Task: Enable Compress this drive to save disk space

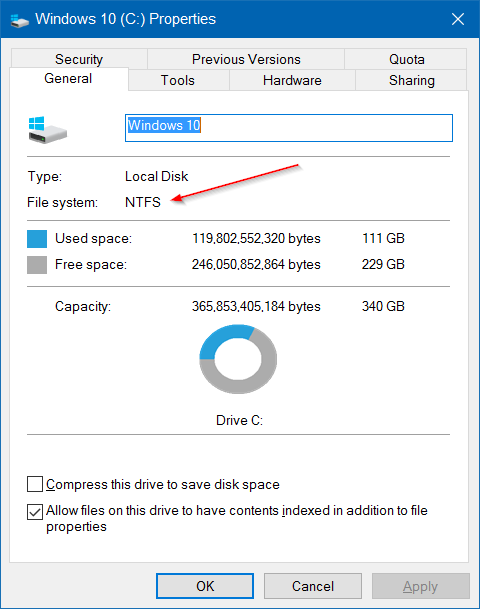Action: click(x=35, y=484)
